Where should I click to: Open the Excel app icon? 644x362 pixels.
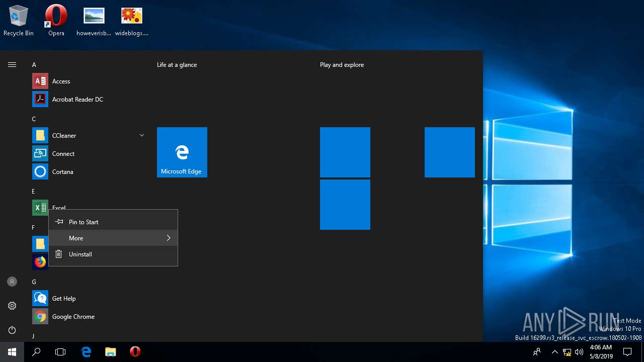coord(40,208)
